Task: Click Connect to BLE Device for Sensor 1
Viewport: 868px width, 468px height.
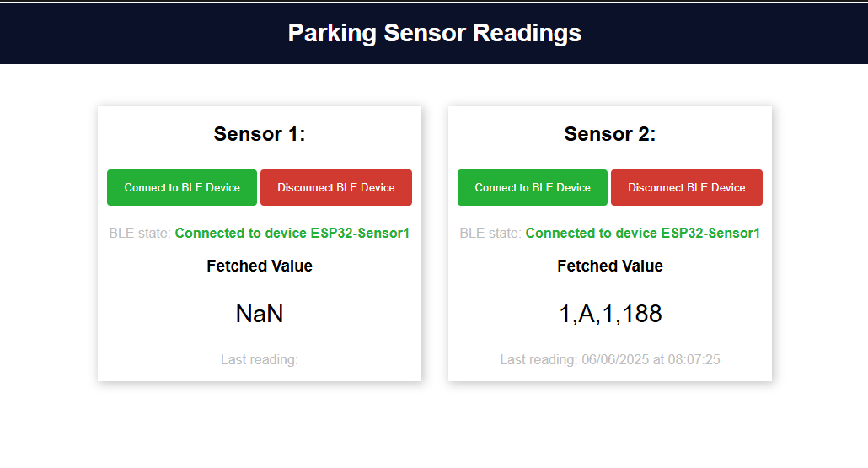Action: (x=181, y=188)
